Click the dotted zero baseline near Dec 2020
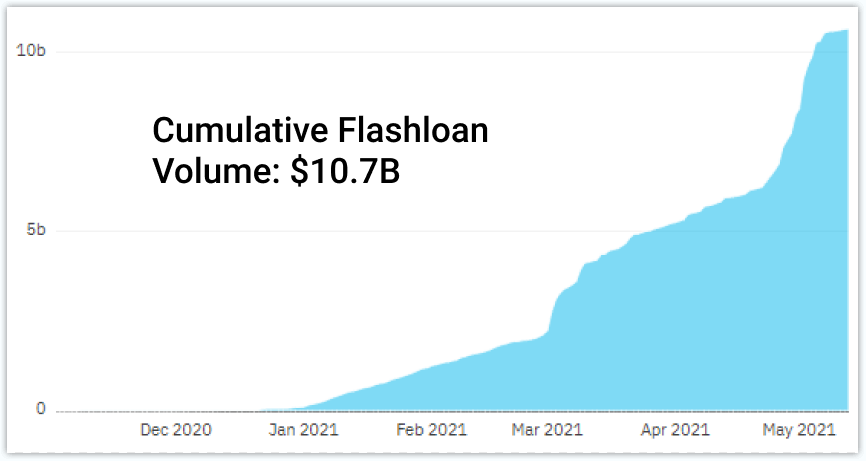Screen dimensions: 866x461 click(x=176, y=411)
